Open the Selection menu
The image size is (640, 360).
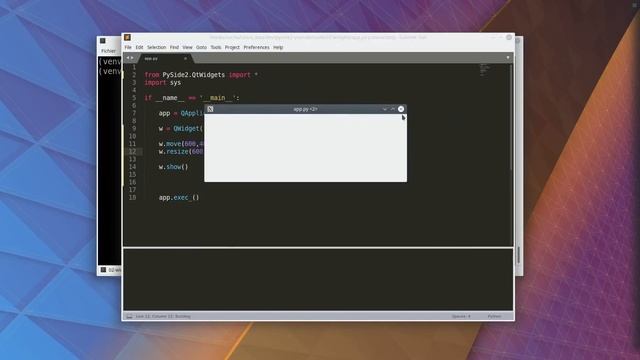point(156,47)
